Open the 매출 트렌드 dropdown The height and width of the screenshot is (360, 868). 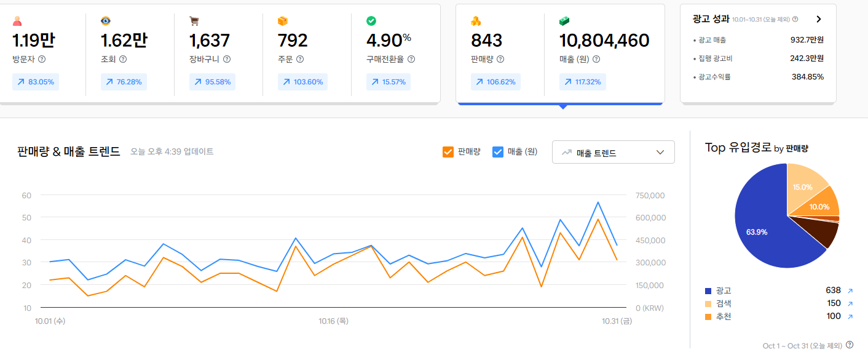[x=613, y=153]
